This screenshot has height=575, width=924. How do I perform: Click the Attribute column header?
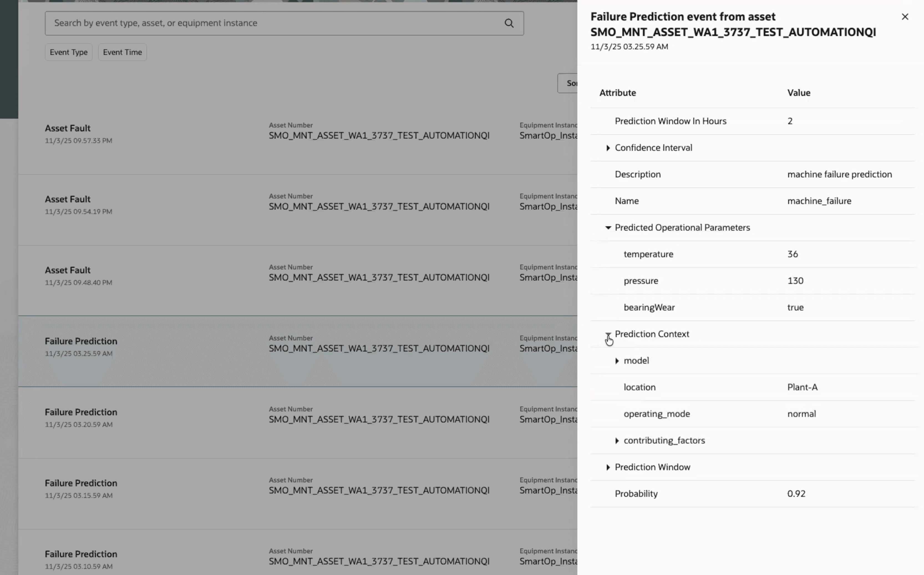pyautogui.click(x=617, y=93)
